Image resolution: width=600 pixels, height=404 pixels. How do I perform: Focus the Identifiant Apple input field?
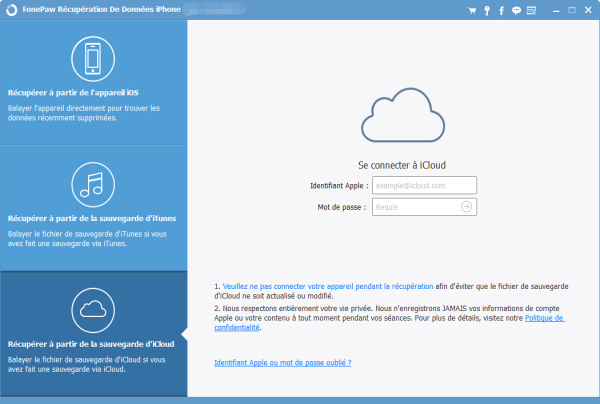point(424,186)
